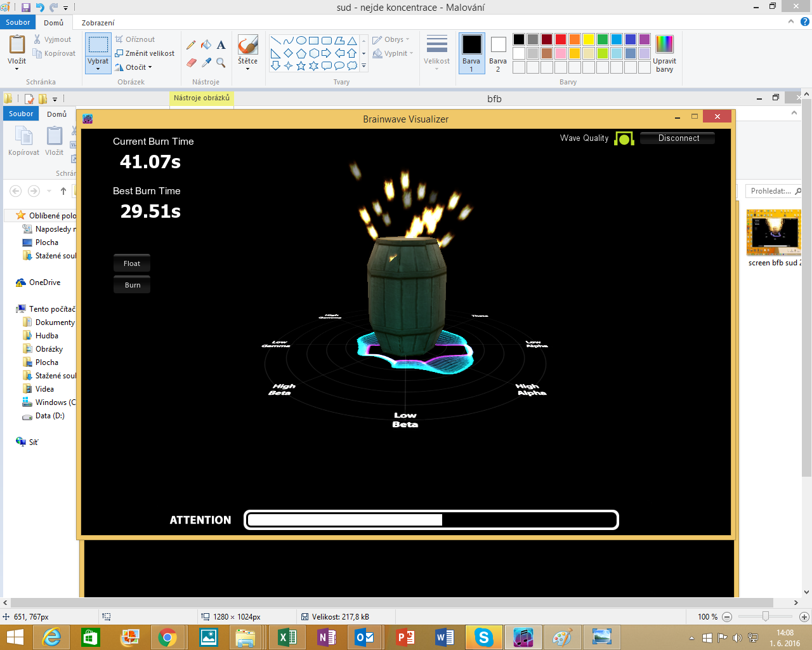Open the Štětce brushes tool
Viewport: 812px width, 650px height.
(247, 51)
